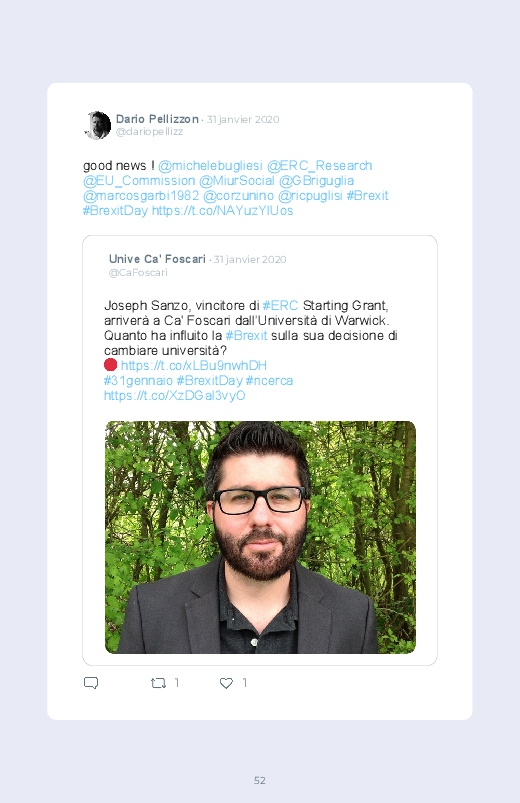Open the Dario Pellizzon display name
520x803 pixels.
pyautogui.click(x=157, y=119)
